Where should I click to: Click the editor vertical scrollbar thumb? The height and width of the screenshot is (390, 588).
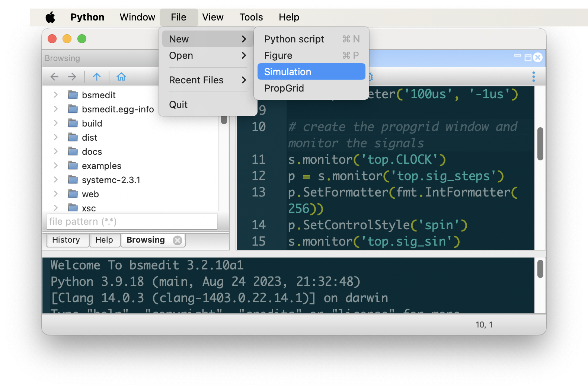tap(540, 144)
